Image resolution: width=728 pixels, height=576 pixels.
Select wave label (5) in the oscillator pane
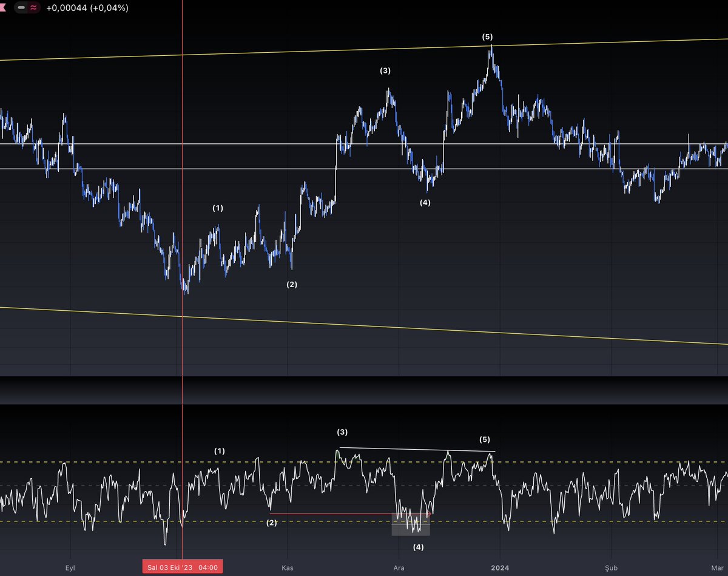484,439
